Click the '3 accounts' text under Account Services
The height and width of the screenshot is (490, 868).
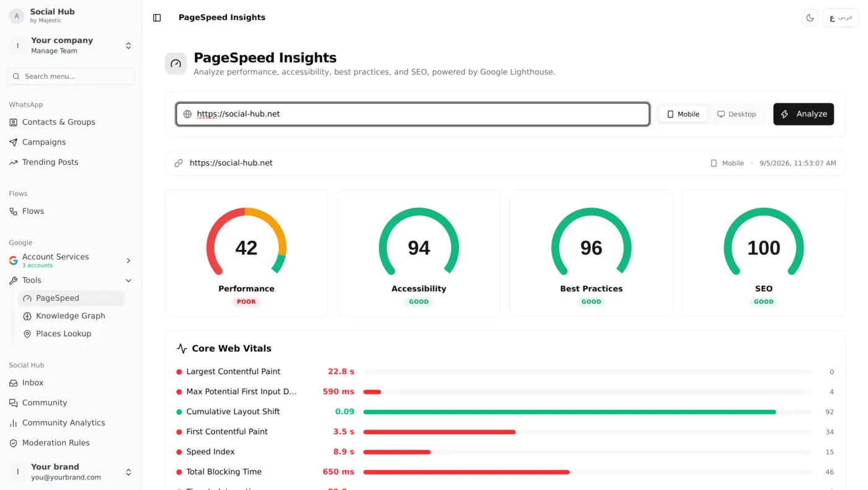(37, 265)
